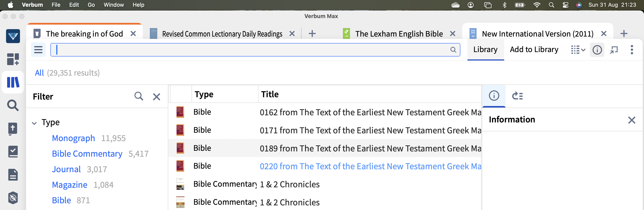Open Spotlight search in menu bar

coord(551,5)
